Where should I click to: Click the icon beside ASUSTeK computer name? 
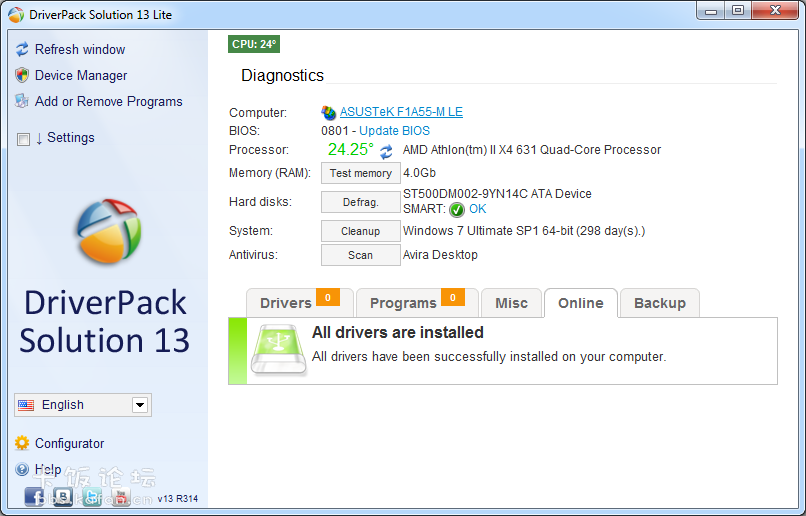[328, 112]
